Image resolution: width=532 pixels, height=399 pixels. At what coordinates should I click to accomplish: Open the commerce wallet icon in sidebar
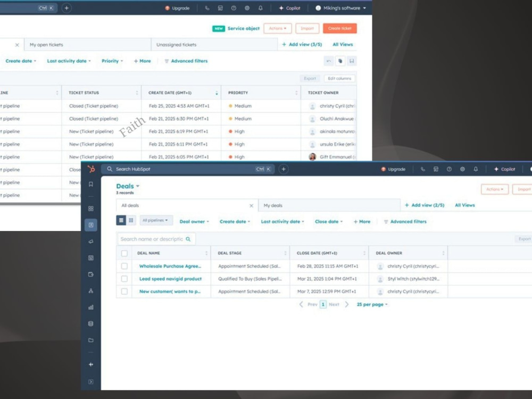(91, 275)
